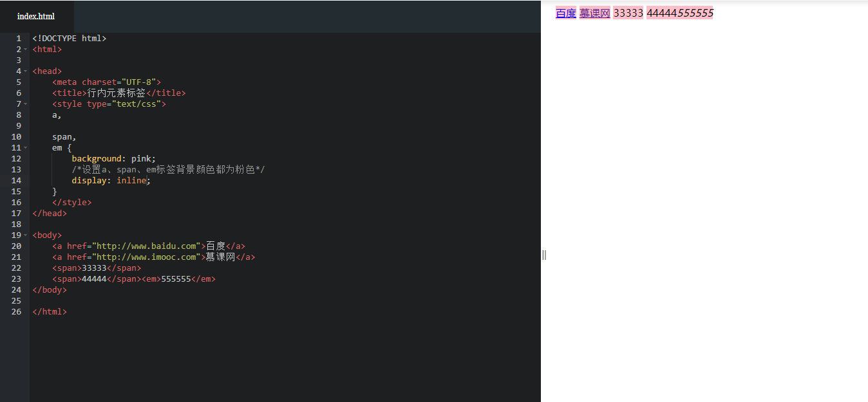Click line number 26 in gutter
This screenshot has height=402, width=868.
(16, 312)
